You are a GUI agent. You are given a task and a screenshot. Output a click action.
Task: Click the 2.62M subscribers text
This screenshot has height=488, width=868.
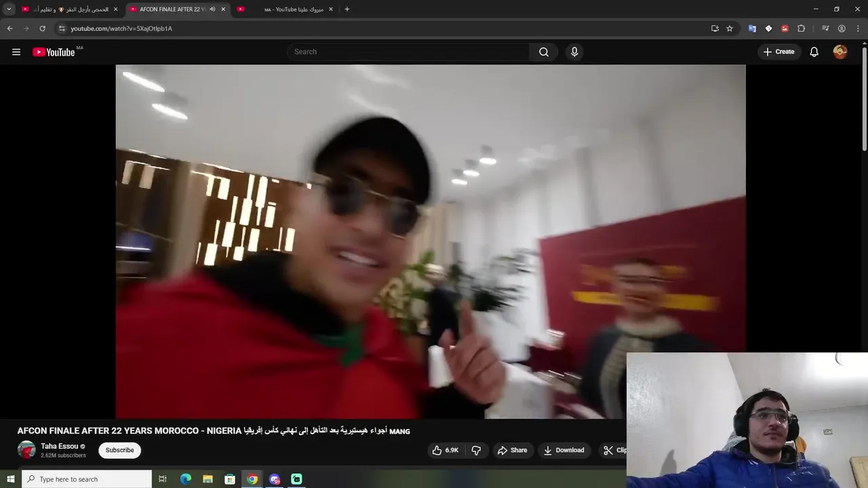coord(63,455)
